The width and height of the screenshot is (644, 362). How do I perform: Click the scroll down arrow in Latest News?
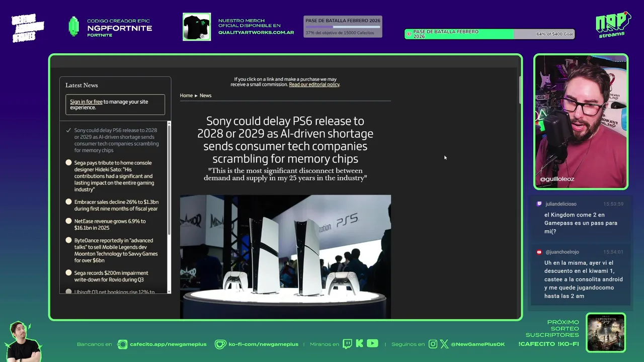[x=169, y=291]
